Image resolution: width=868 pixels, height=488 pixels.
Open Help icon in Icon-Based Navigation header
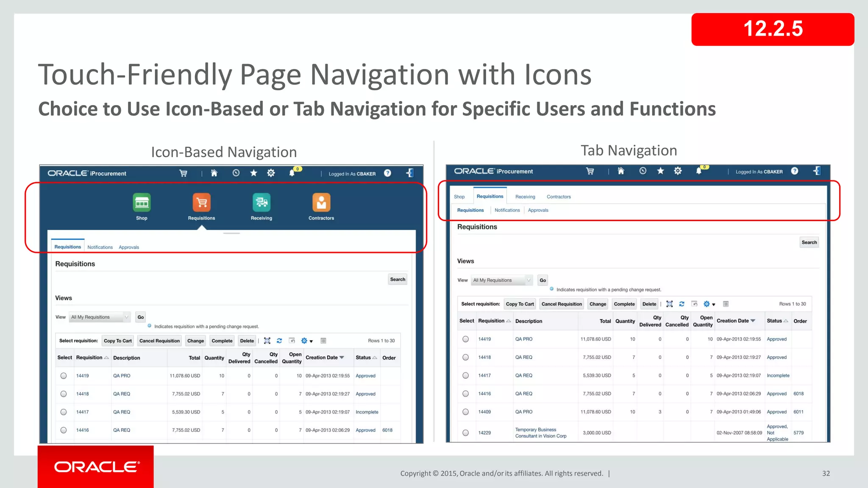tap(387, 173)
